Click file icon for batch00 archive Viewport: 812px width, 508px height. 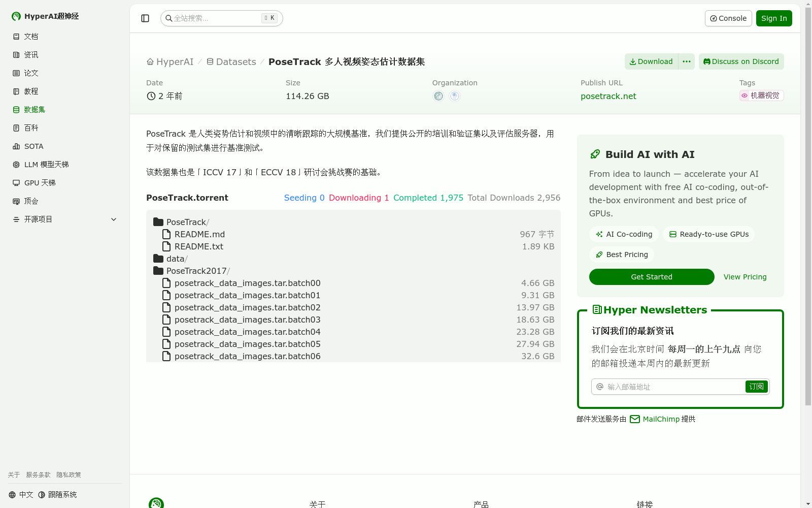click(166, 283)
